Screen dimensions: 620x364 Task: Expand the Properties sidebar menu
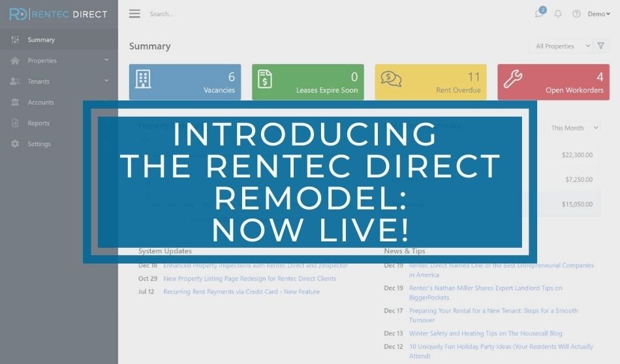point(59,61)
